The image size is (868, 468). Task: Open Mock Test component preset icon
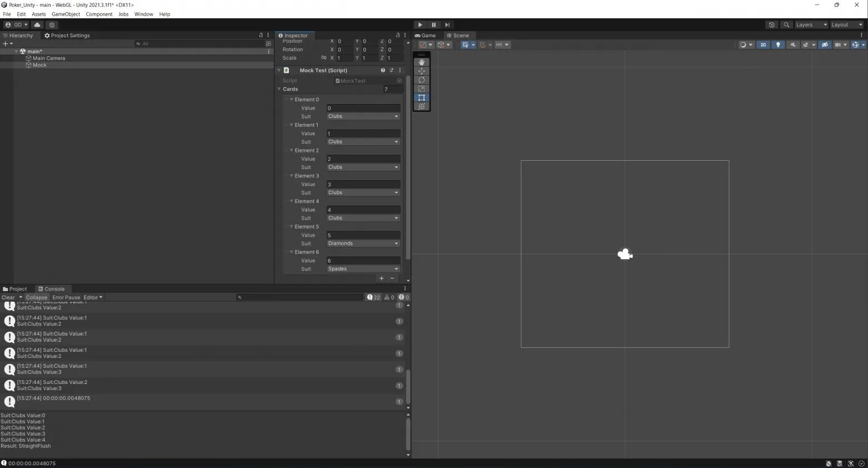coord(392,70)
